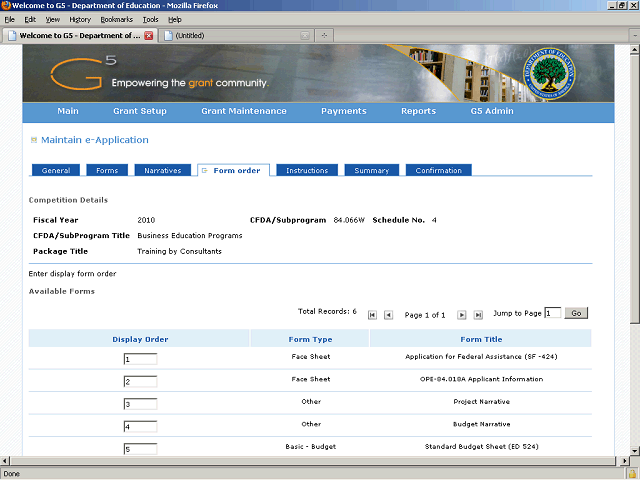Screen dimensions: 640x480
Task: Switch to the General tab
Action: (x=56, y=170)
